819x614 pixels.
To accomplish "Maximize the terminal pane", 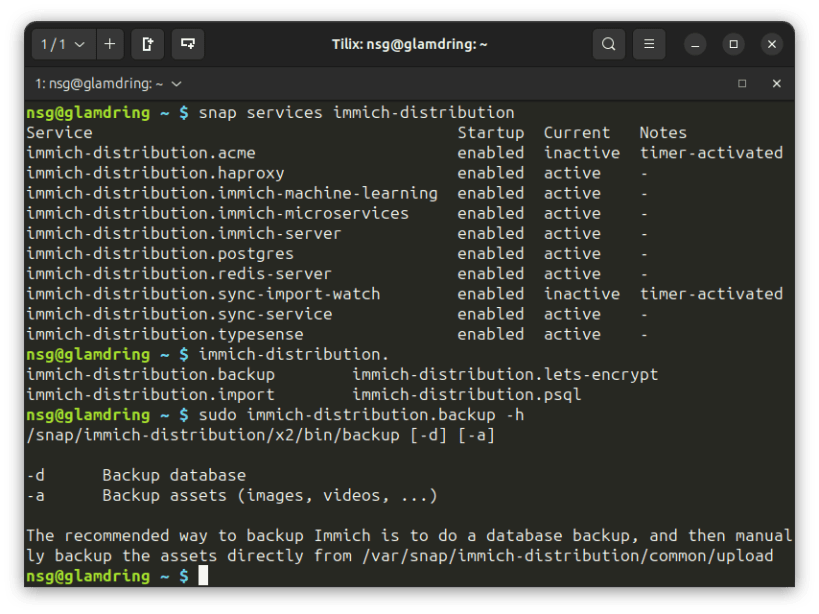I will click(x=742, y=84).
